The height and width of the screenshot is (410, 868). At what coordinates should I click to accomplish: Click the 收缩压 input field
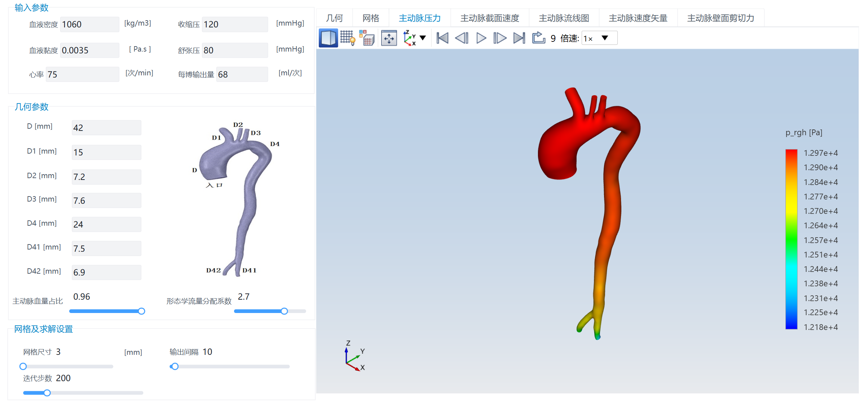235,25
